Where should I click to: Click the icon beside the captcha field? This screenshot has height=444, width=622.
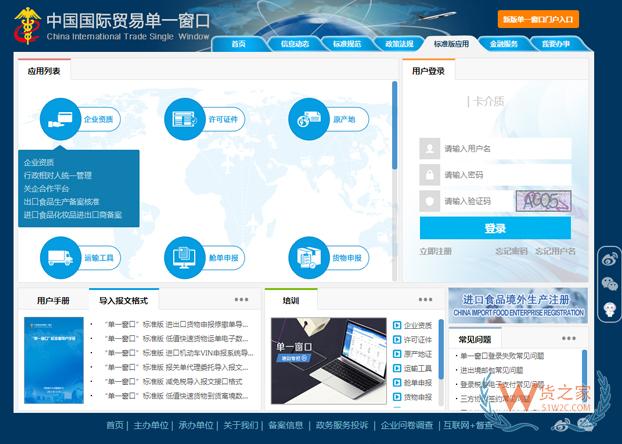point(430,201)
